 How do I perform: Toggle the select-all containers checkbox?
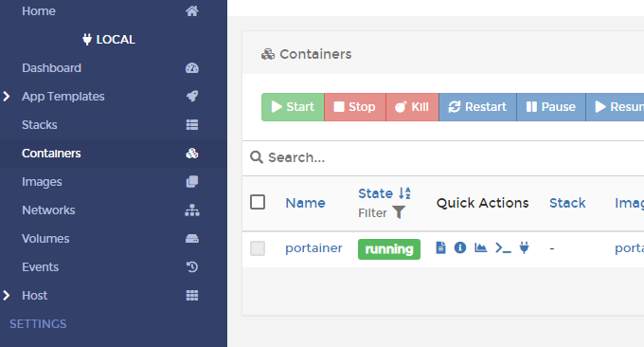258,202
